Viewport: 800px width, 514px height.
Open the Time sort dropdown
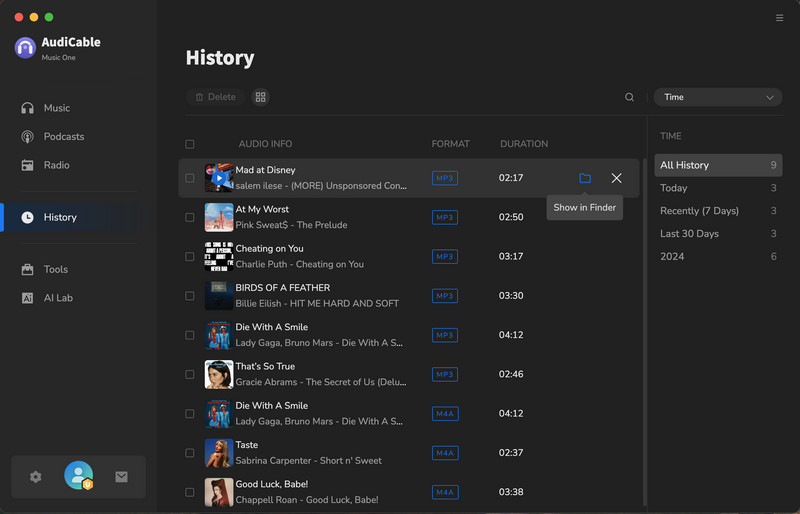point(718,97)
